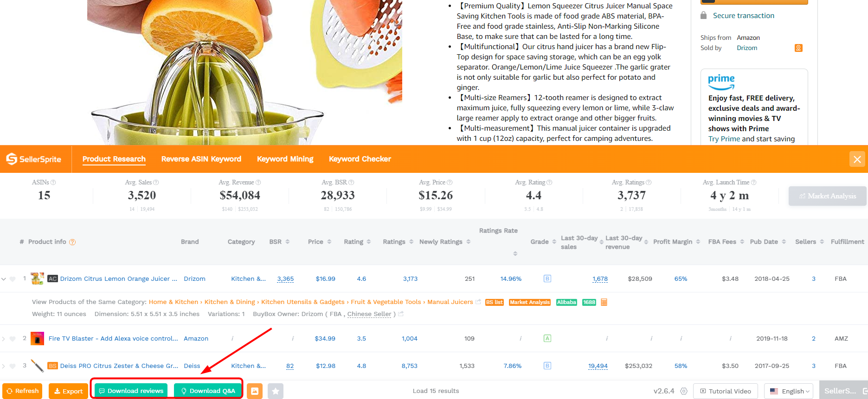Screen dimensions: 868x399
Task: Favorite the Drizom juicer with heart
Action: (13, 279)
